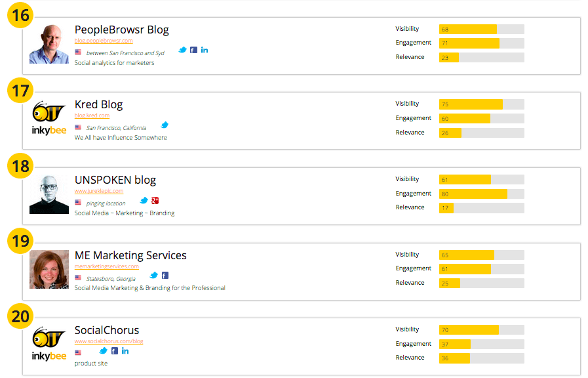This screenshot has height=378, width=588.
Task: Open SocialChorus LinkedIn icon
Action: pos(125,351)
